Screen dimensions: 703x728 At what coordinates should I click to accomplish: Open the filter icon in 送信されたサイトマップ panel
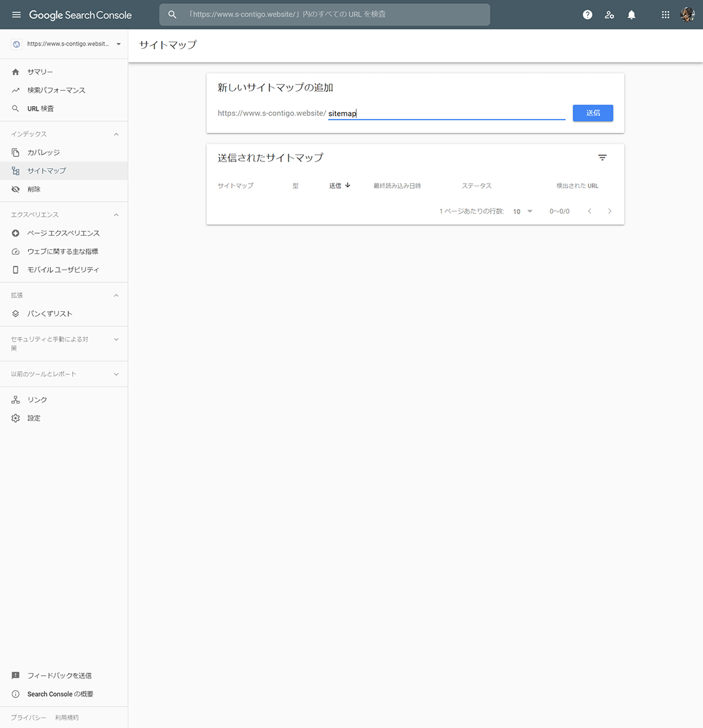coord(602,158)
